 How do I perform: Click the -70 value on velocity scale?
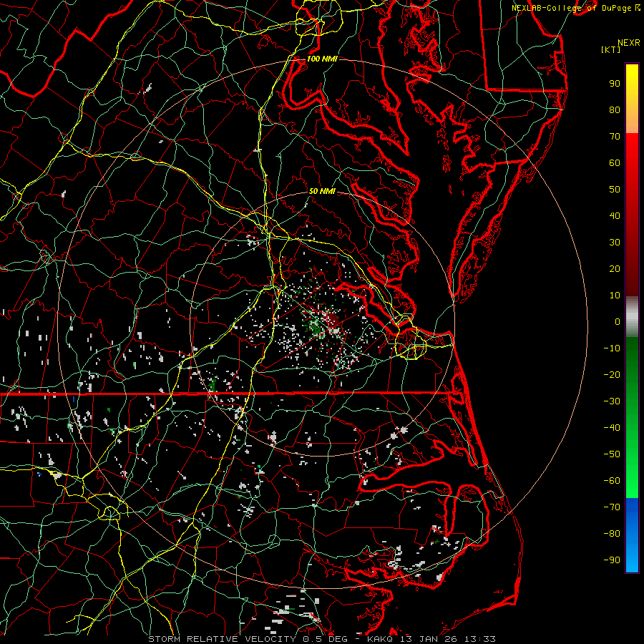[x=612, y=507]
